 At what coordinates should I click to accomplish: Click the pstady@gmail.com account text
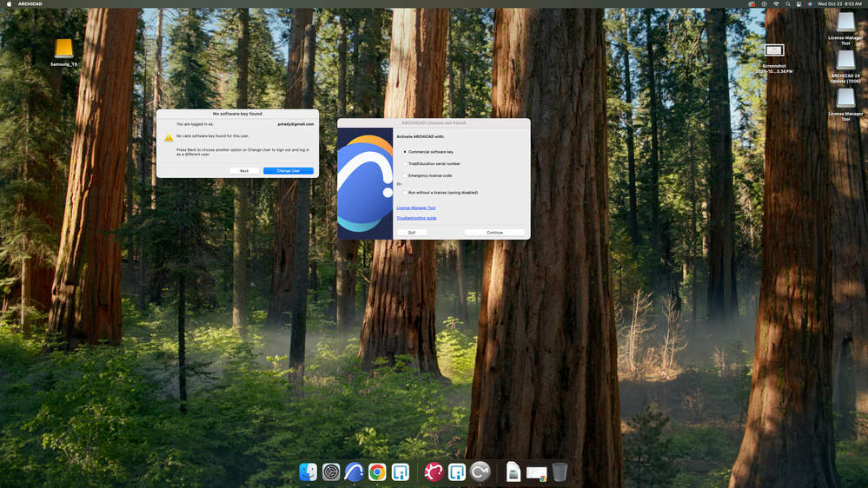[x=295, y=124]
